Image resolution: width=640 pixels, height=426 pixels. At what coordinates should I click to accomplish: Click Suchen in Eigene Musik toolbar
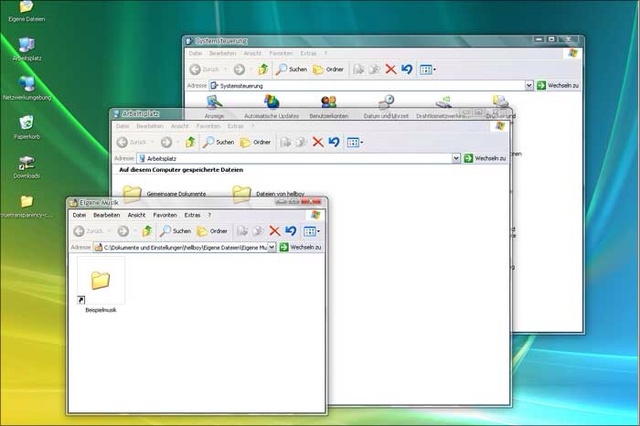point(176,231)
